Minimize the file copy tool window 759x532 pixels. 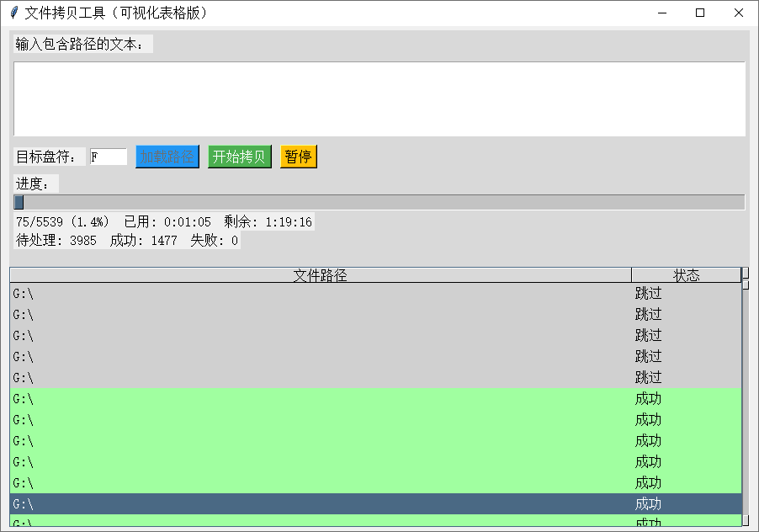point(662,13)
